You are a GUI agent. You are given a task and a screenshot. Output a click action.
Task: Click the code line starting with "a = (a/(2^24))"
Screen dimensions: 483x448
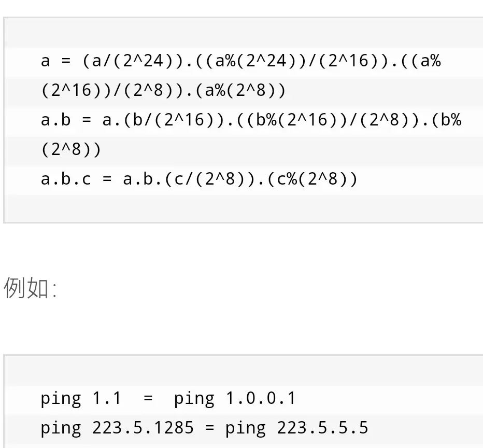pyautogui.click(x=241, y=61)
